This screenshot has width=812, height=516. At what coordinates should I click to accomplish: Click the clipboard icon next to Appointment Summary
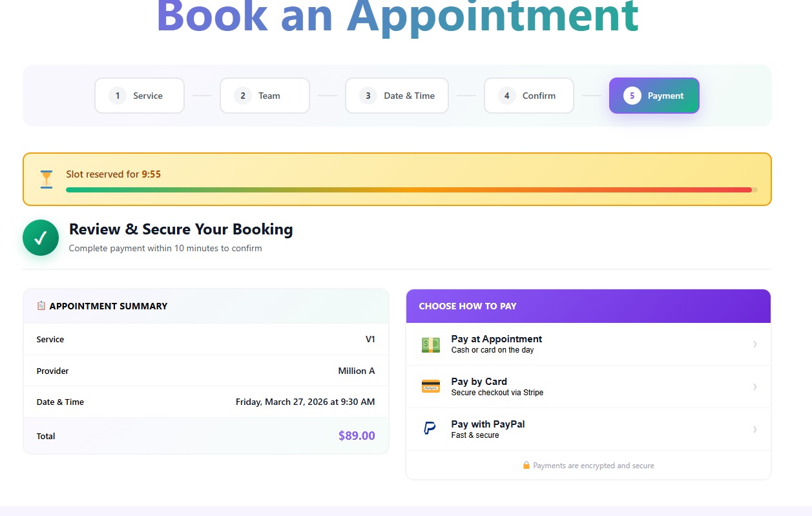40,305
